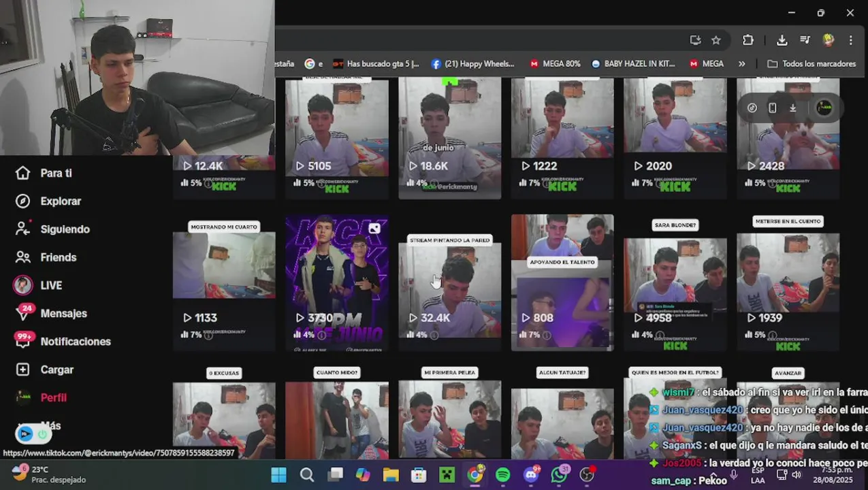Open weather widget showing 23°C
This screenshot has height=490, width=868.
click(x=49, y=474)
